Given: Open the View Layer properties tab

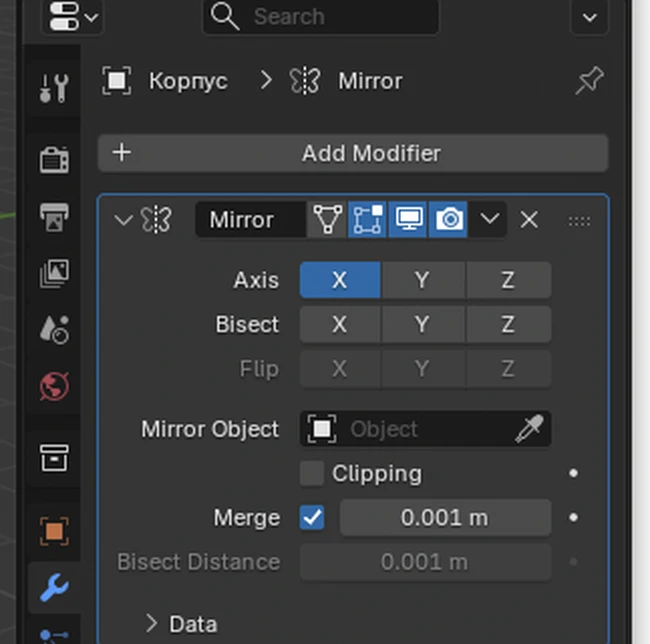Looking at the screenshot, I should tap(54, 273).
